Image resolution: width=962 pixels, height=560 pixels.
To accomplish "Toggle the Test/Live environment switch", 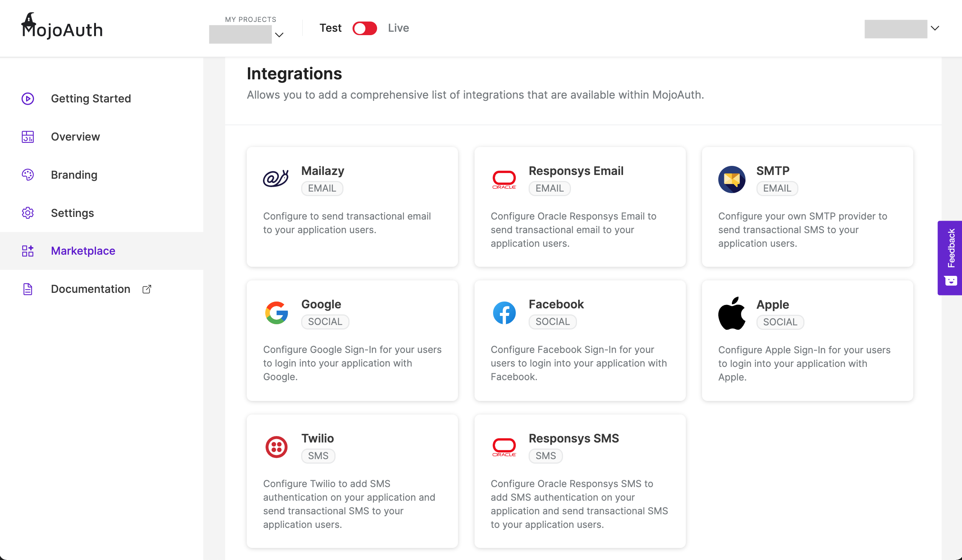I will pyautogui.click(x=365, y=28).
